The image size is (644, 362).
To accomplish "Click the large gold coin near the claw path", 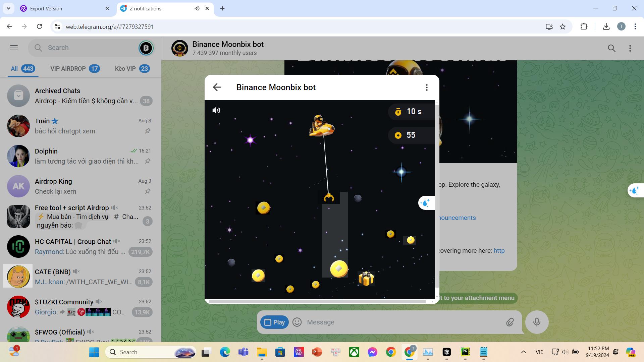I will click(339, 269).
